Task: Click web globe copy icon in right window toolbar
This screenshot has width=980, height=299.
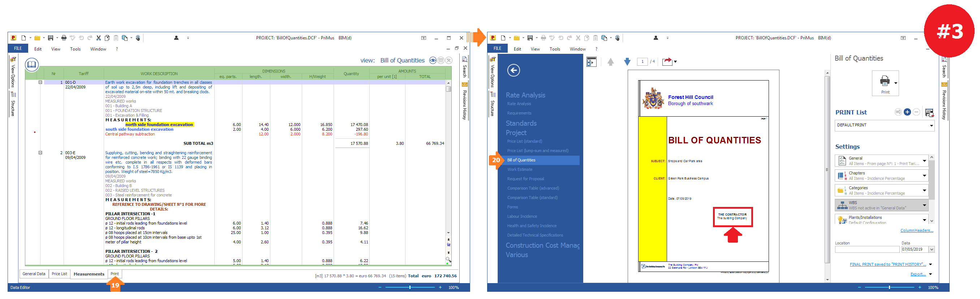Action: click(604, 38)
